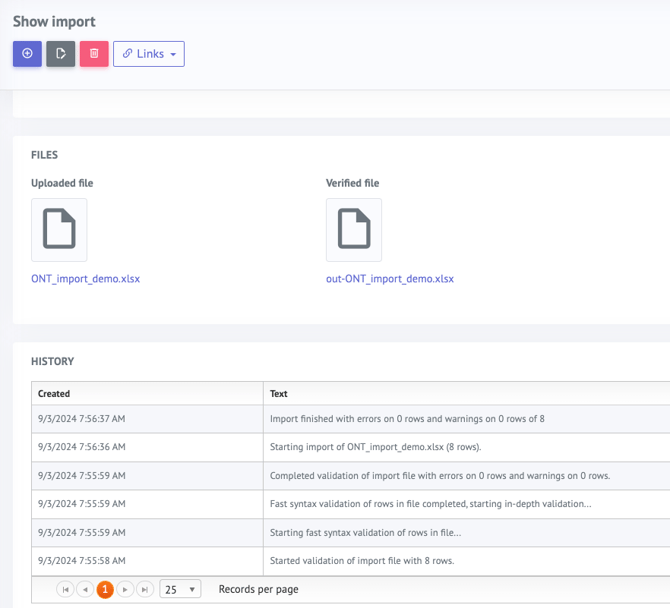Click the blue add new import button

point(27,54)
